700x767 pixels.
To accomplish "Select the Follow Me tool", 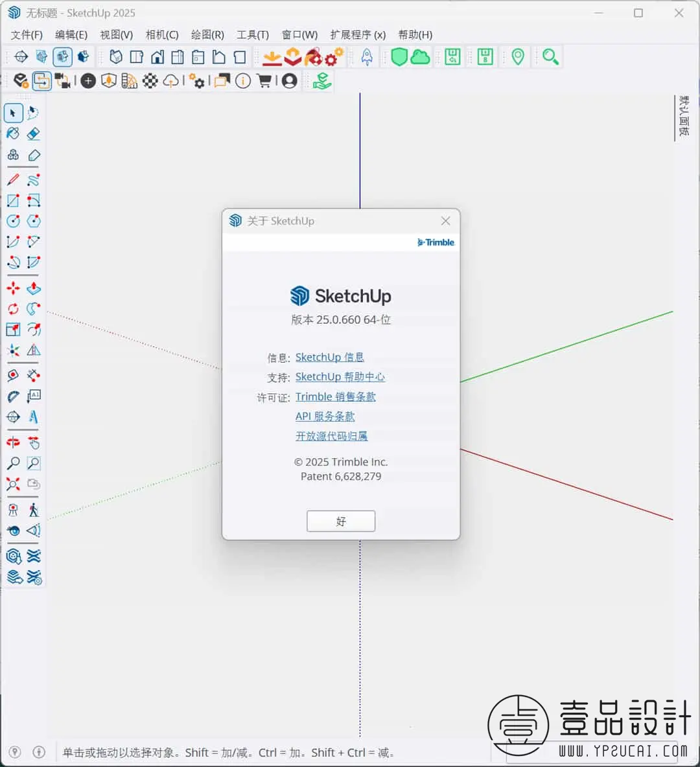I will [33, 308].
